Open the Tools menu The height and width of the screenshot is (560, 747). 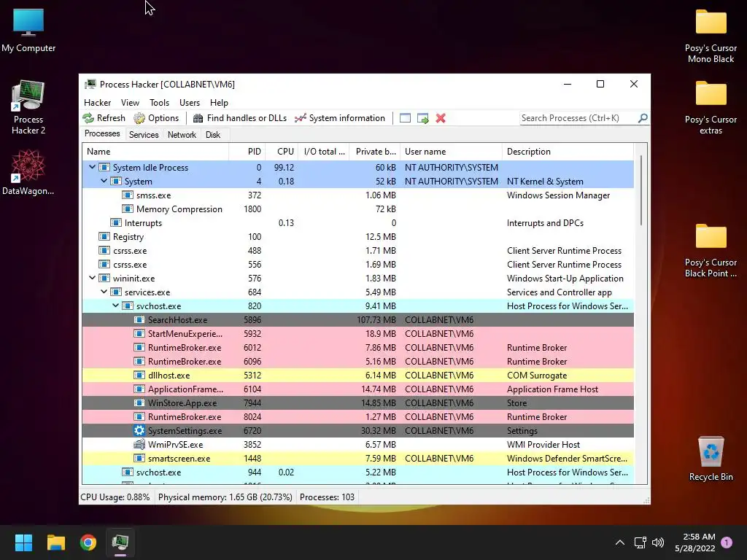159,102
